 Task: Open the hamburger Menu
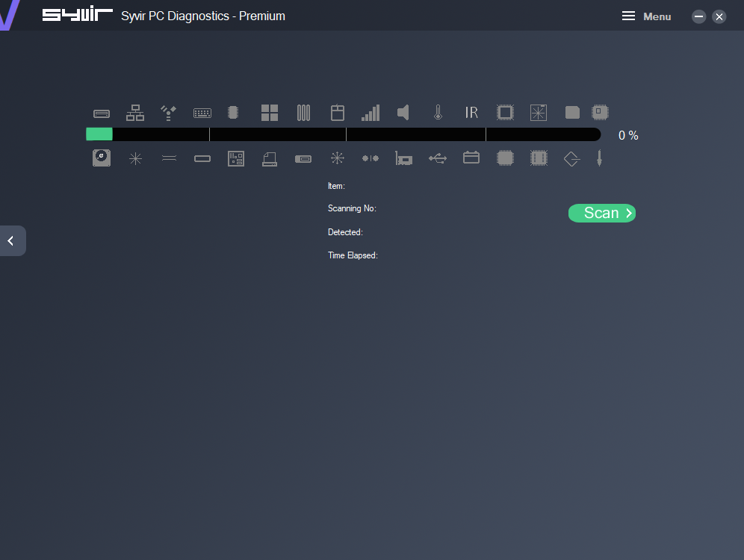tap(646, 16)
